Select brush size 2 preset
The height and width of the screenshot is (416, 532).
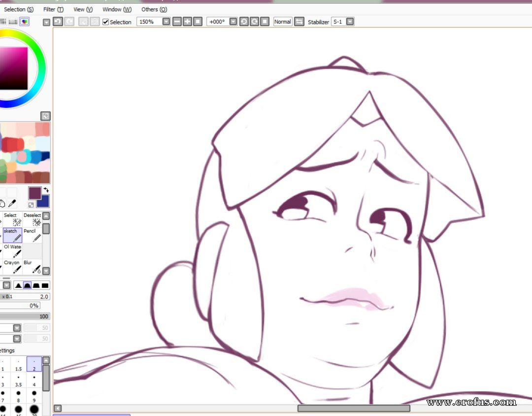tap(34, 364)
